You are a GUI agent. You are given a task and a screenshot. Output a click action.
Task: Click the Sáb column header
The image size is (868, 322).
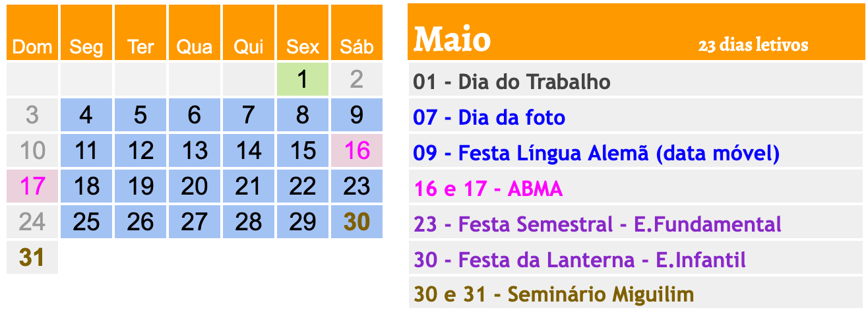(356, 47)
